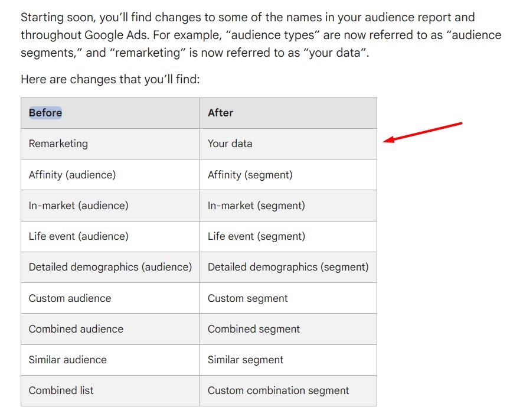The height and width of the screenshot is (420, 523).
Task: Click 'Detailed demographics (audience)' cell
Action: (x=110, y=268)
